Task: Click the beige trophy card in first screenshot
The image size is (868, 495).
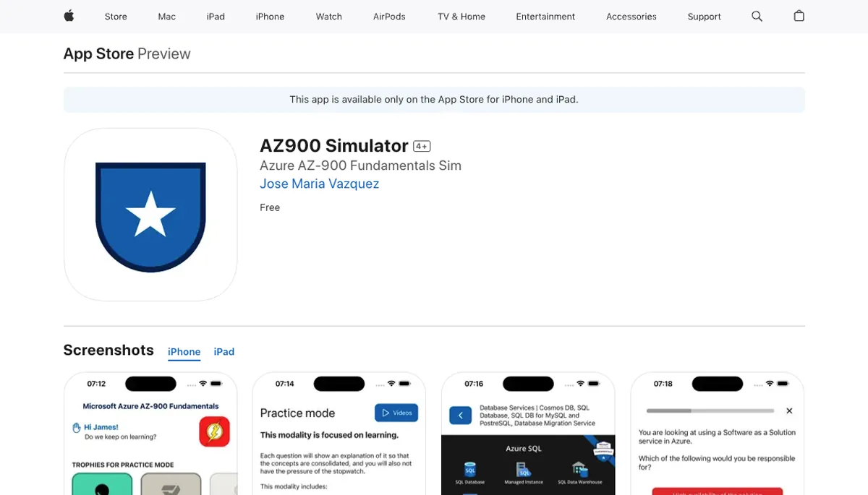Action: point(171,483)
